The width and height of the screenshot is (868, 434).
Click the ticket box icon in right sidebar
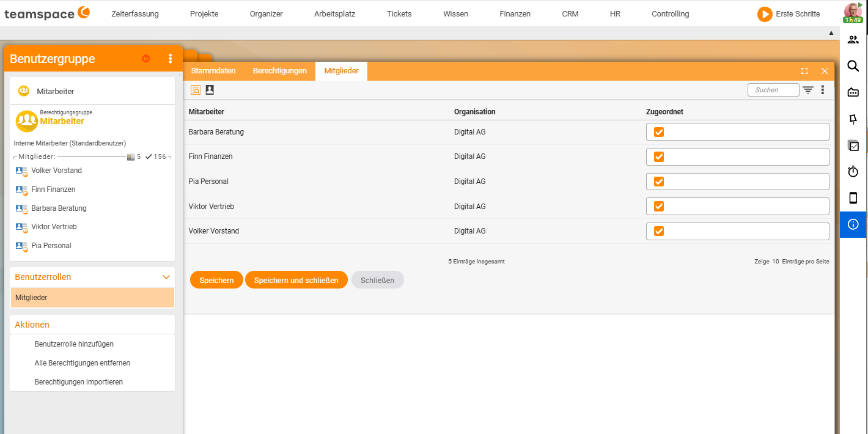tap(853, 92)
